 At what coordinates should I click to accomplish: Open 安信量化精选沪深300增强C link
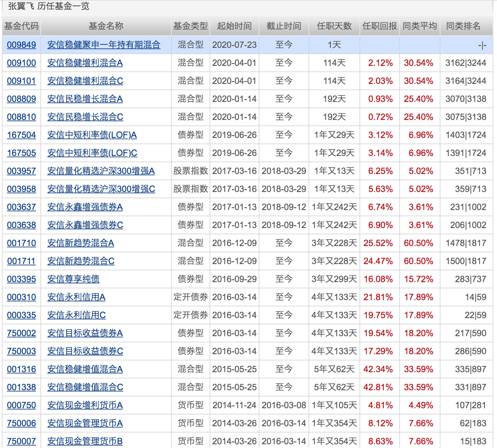[101, 189]
